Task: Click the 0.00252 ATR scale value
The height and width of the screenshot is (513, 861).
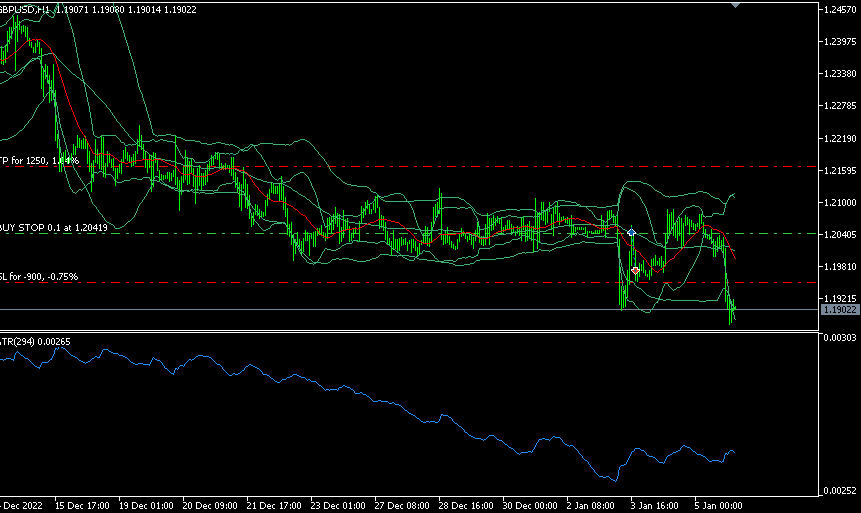Action: pos(839,490)
